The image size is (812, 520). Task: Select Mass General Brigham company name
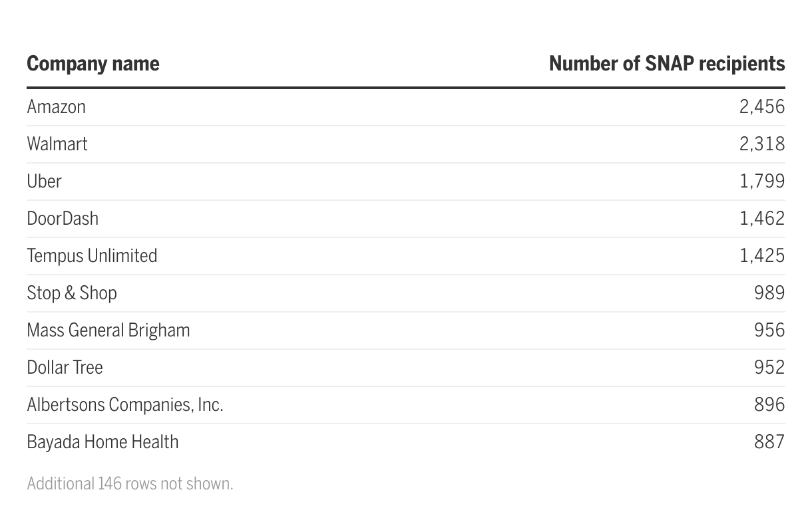[108, 330]
